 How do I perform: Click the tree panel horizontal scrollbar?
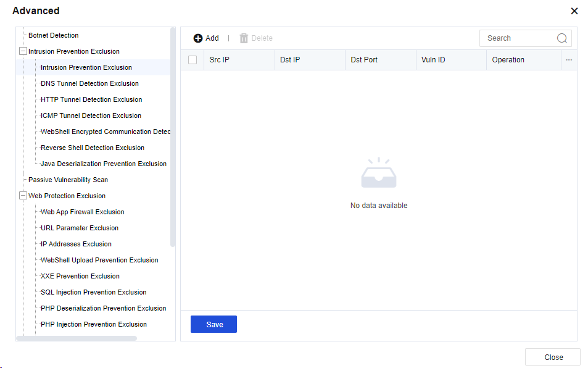(77, 338)
